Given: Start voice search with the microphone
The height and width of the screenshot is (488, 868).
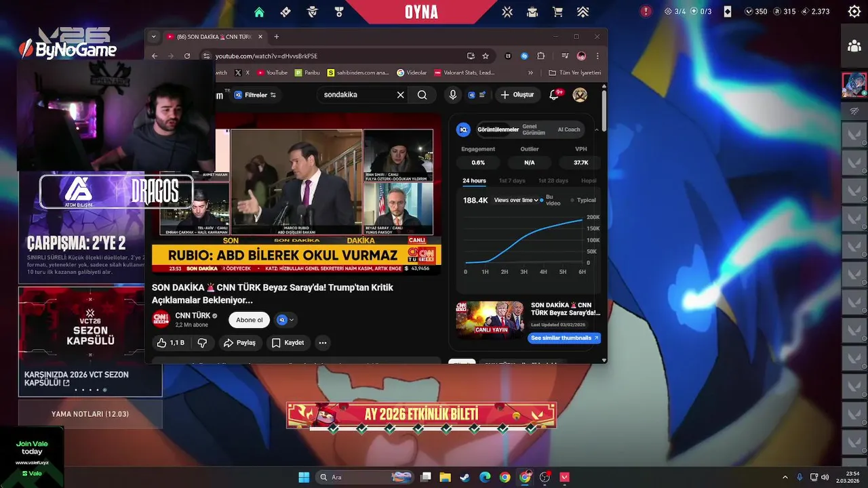Looking at the screenshot, I should 453,95.
